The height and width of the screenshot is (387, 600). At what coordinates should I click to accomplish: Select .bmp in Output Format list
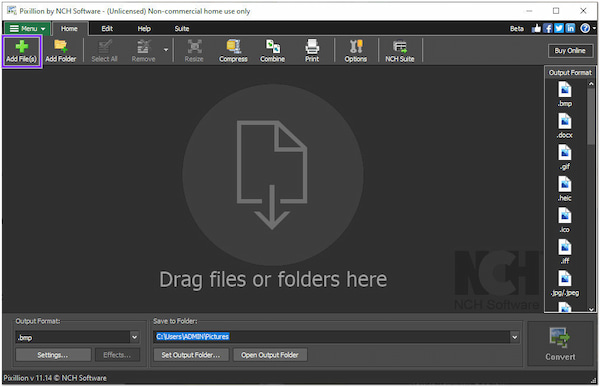click(564, 94)
